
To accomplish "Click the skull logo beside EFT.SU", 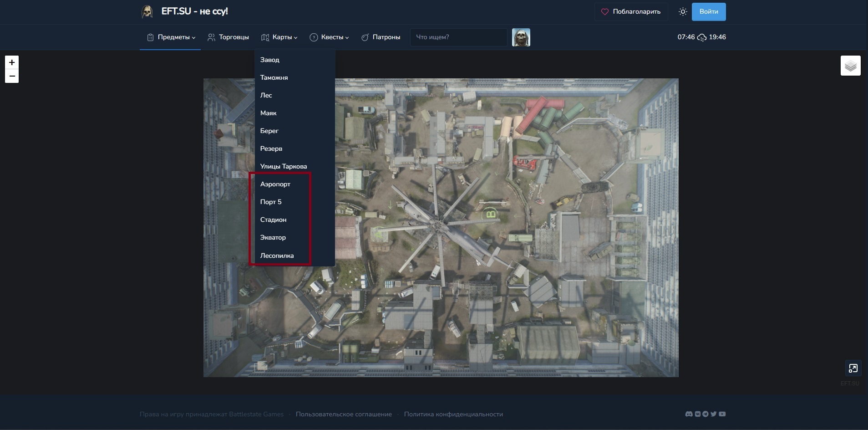I will (x=147, y=11).
